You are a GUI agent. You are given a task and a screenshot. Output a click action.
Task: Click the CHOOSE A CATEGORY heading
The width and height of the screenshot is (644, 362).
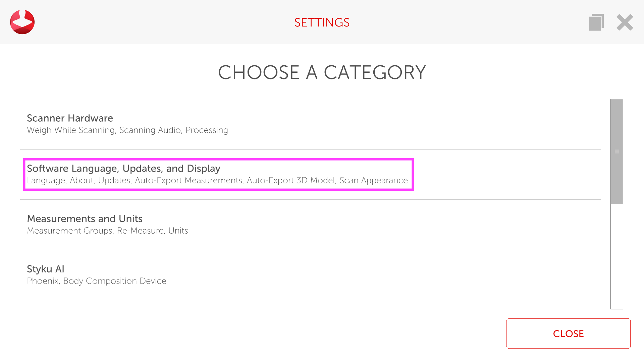(x=322, y=72)
